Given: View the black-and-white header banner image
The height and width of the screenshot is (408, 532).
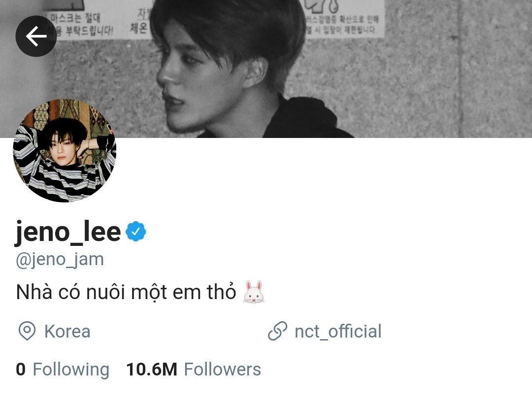Looking at the screenshot, I should coord(266,69).
